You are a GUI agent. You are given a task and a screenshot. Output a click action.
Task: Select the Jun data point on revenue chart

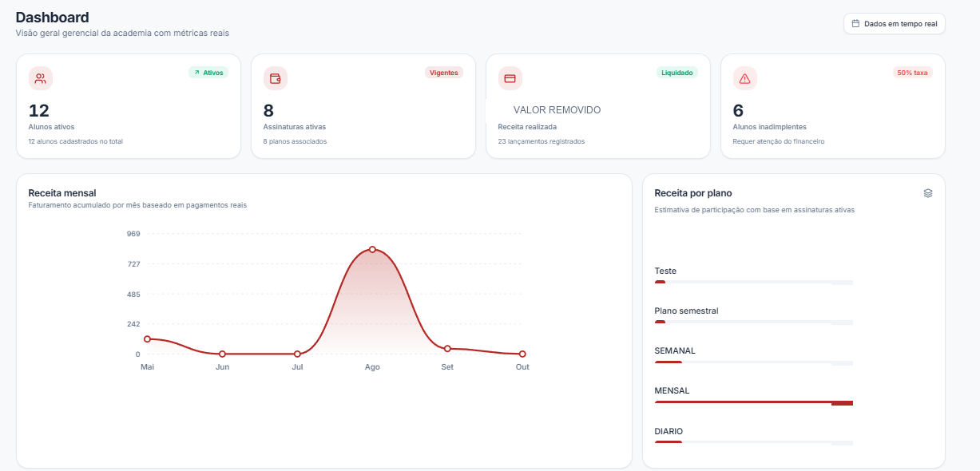click(x=222, y=354)
